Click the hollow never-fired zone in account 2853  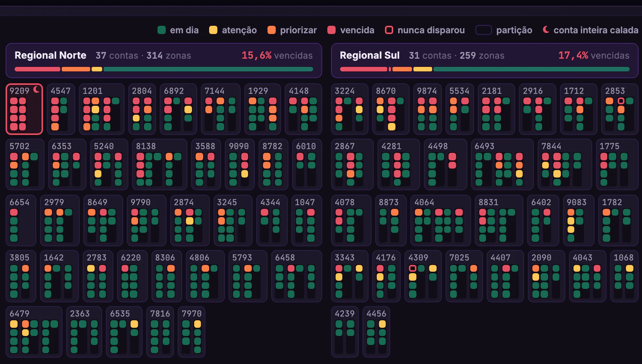(x=621, y=101)
